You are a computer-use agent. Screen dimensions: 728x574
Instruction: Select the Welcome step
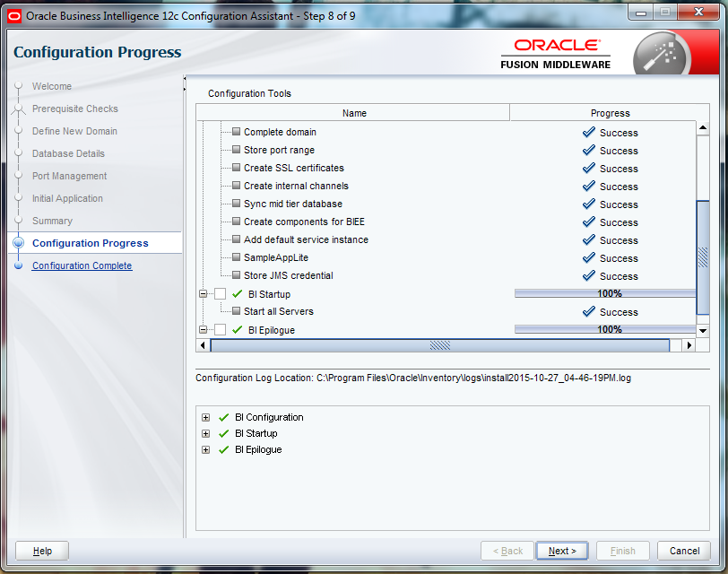51,86
